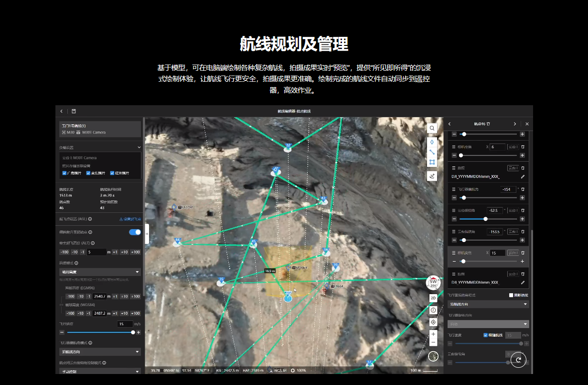This screenshot has height=385, width=588.
Task: Delete the -52.5 gimbal action with its trash icon
Action: tap(523, 210)
